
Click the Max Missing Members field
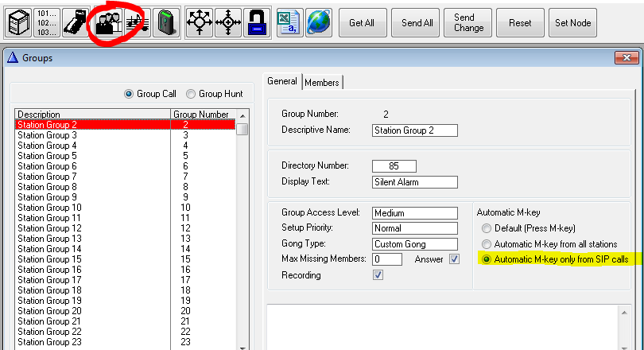(x=387, y=259)
